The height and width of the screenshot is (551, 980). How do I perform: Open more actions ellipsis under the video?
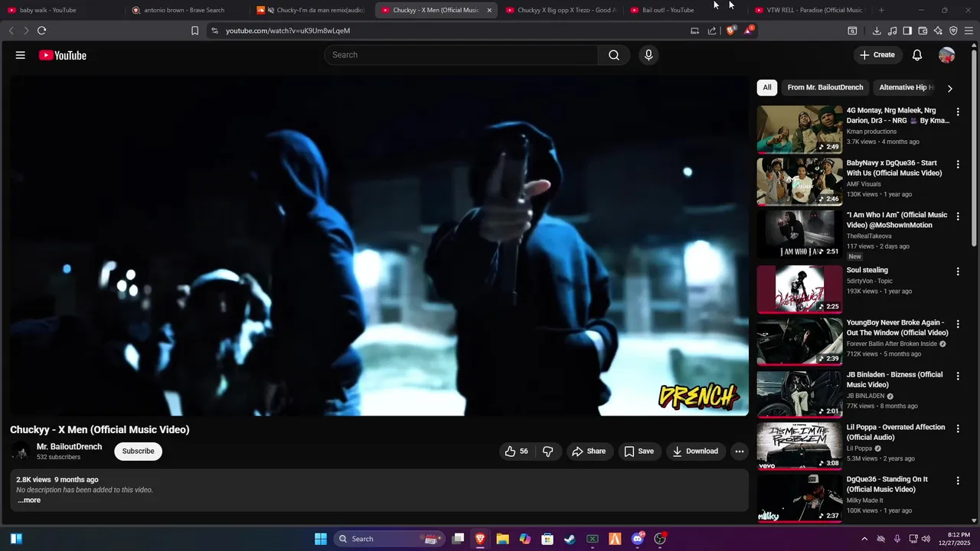[x=740, y=452]
